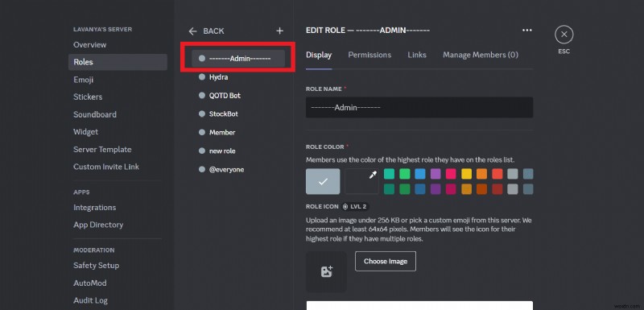Open the custom role color picker box
Viewport: 644px width, 310px height.
tap(361, 181)
